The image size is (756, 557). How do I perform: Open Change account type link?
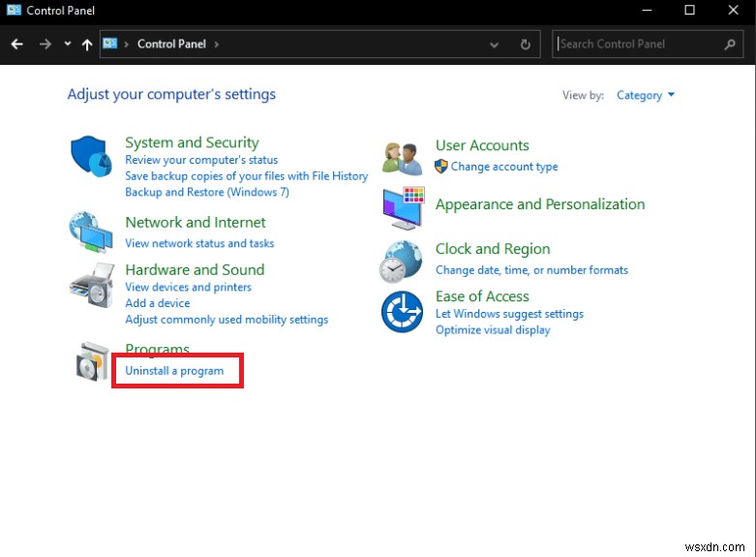504,167
